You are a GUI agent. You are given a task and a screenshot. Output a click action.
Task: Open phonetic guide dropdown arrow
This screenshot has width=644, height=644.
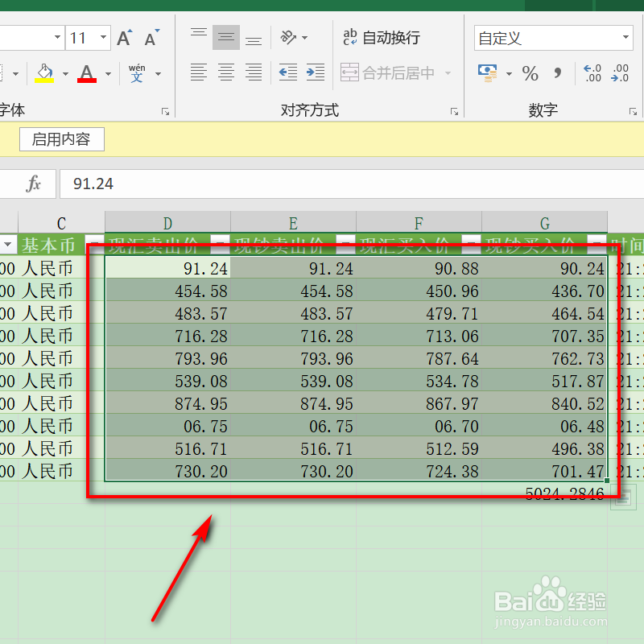158,74
